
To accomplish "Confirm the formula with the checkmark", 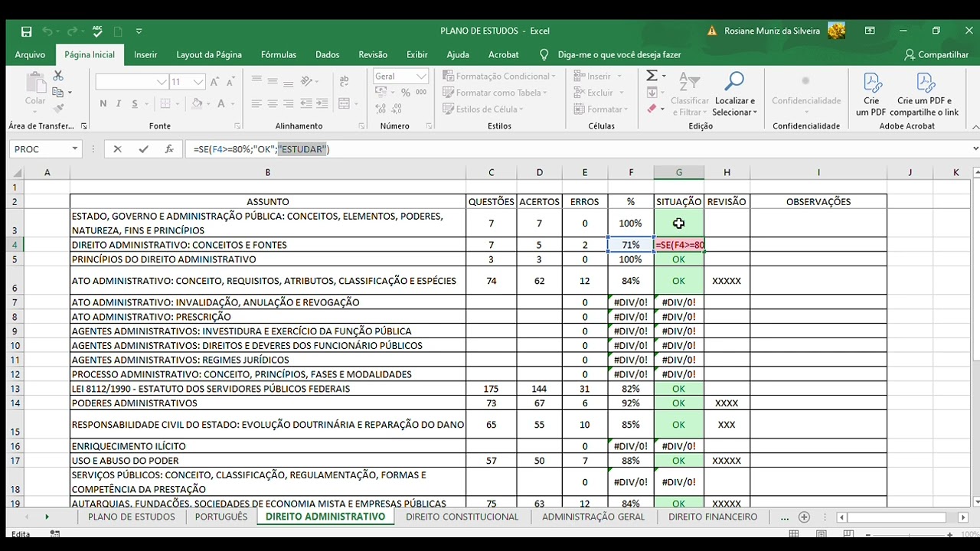I will (x=143, y=149).
